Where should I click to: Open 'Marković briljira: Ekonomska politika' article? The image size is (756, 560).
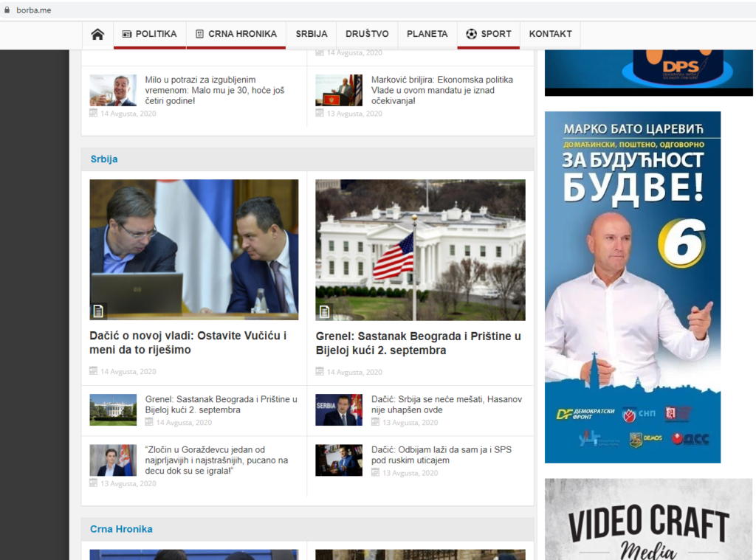click(x=442, y=90)
